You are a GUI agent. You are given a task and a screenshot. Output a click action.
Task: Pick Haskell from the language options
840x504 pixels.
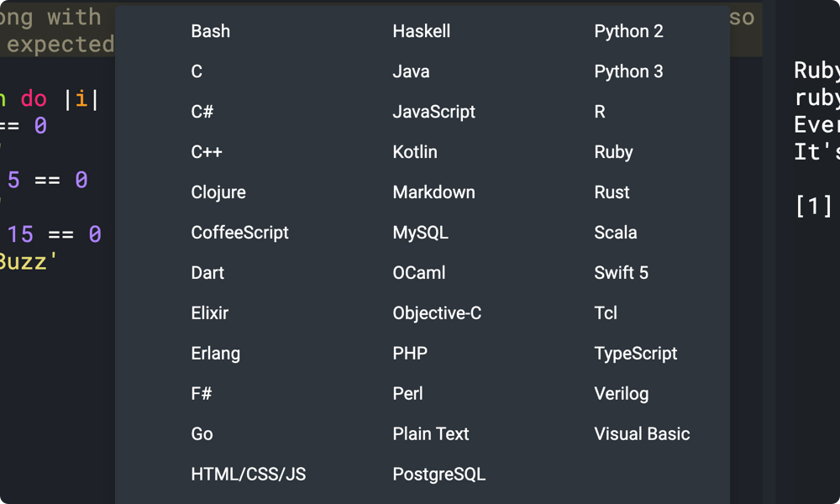click(x=421, y=31)
